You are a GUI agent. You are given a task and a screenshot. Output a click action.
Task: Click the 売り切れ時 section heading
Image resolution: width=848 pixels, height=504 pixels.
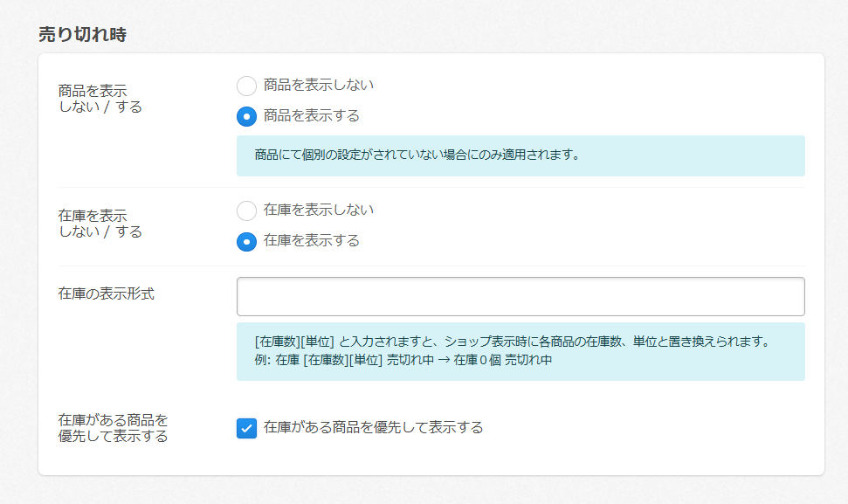[x=83, y=35]
